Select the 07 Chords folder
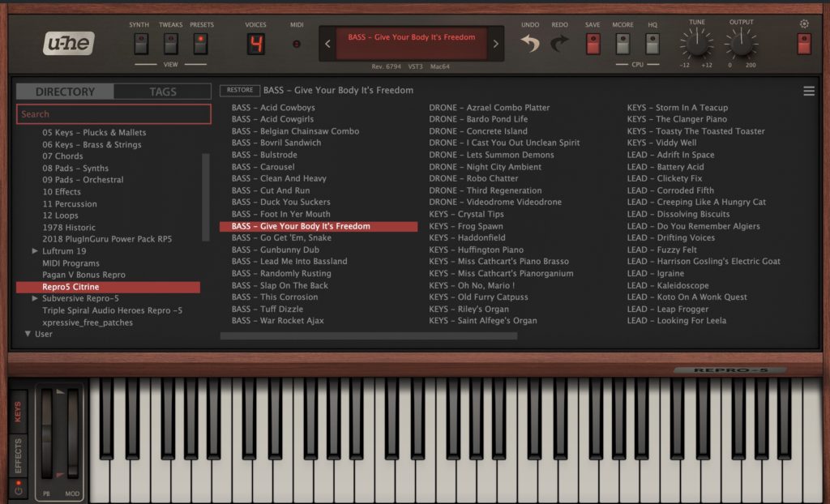 62,156
